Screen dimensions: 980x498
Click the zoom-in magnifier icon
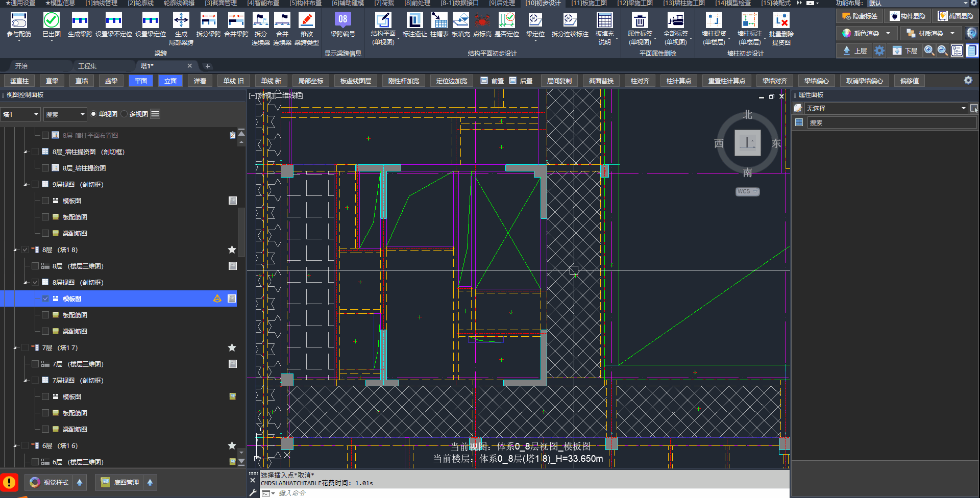click(x=929, y=51)
